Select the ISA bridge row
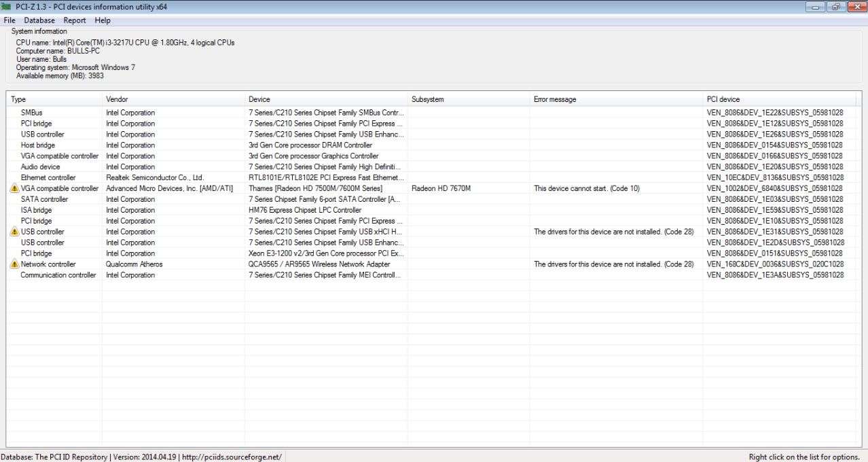 [431, 211]
